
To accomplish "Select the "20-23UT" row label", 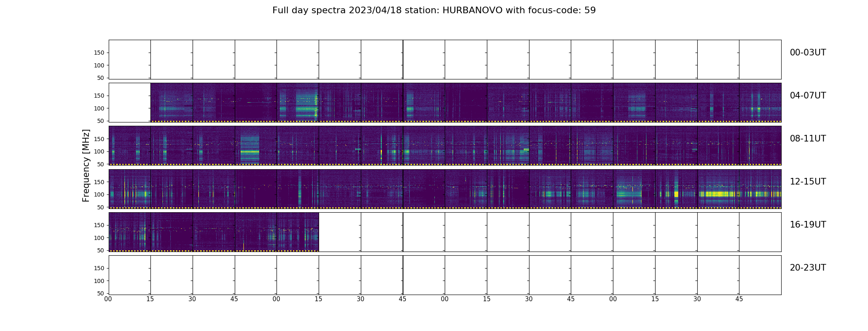I will 808,268.
